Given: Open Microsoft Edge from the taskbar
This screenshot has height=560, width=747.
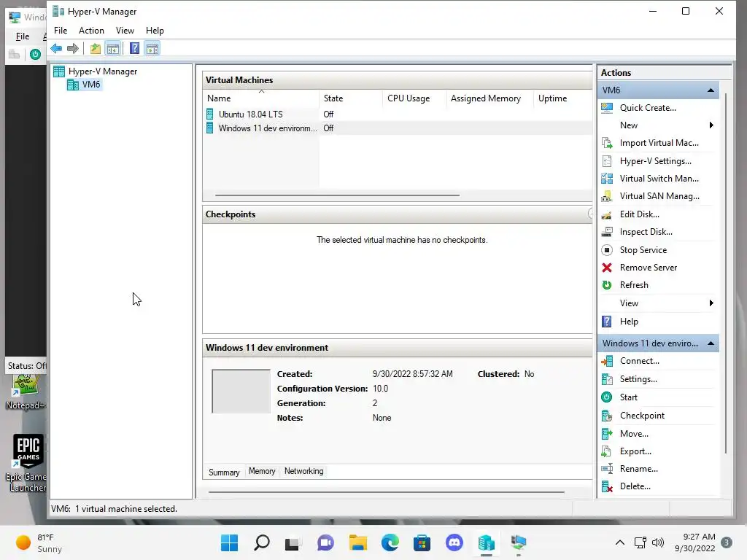Looking at the screenshot, I should [390, 542].
